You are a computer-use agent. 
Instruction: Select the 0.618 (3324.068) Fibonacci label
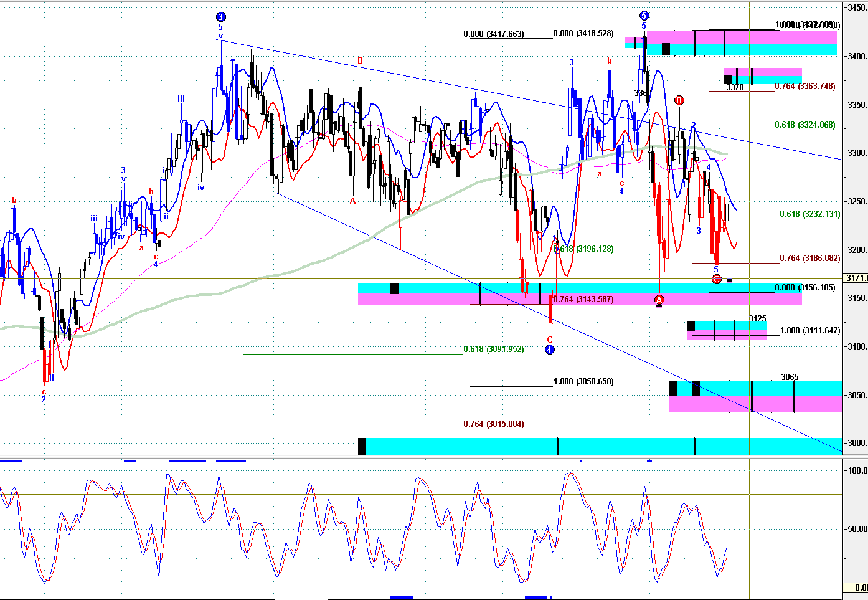804,125
